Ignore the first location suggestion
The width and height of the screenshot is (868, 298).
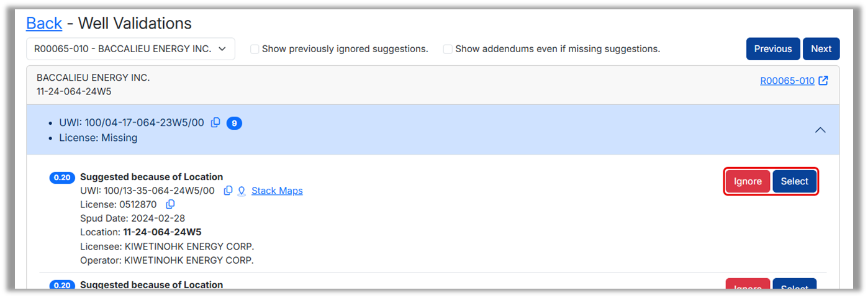[748, 181]
